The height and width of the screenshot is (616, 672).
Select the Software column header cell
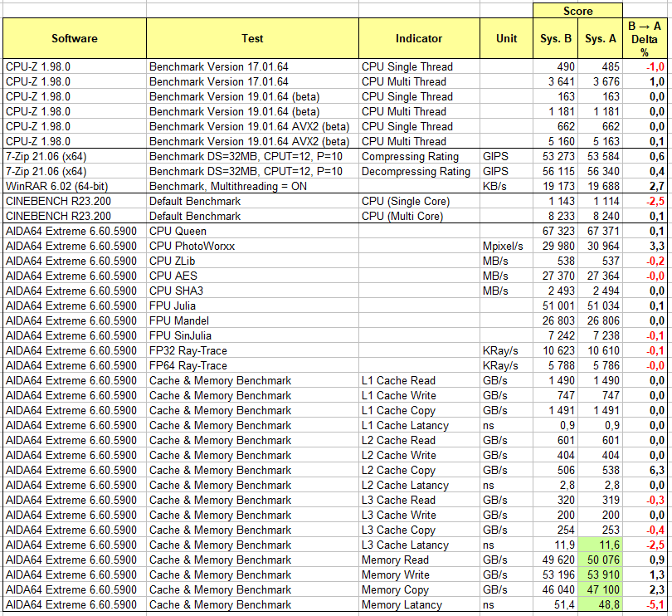tap(75, 38)
